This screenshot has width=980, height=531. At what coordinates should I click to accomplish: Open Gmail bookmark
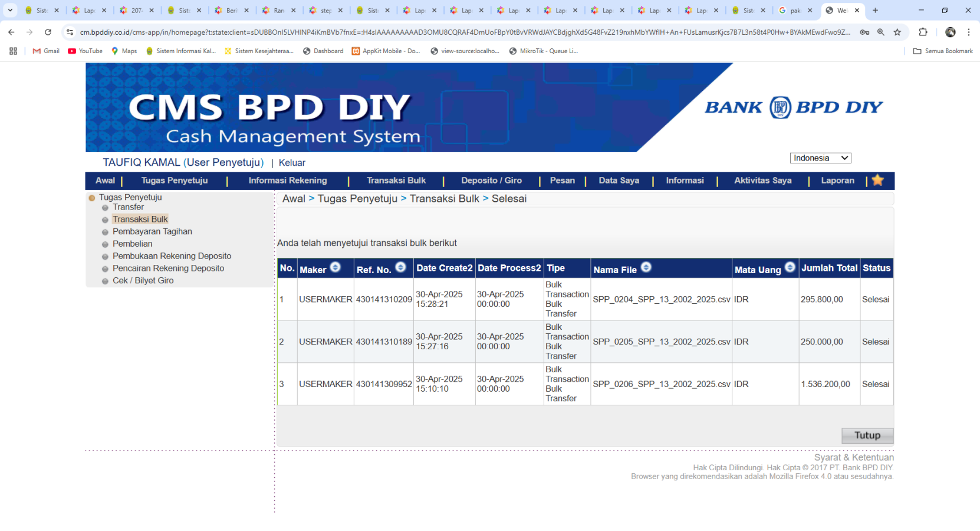tap(46, 51)
